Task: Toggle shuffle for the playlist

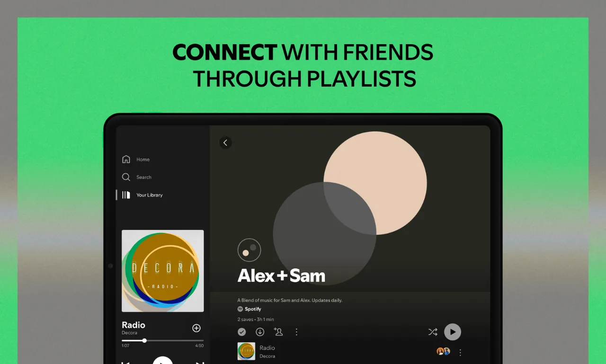Action: click(433, 332)
